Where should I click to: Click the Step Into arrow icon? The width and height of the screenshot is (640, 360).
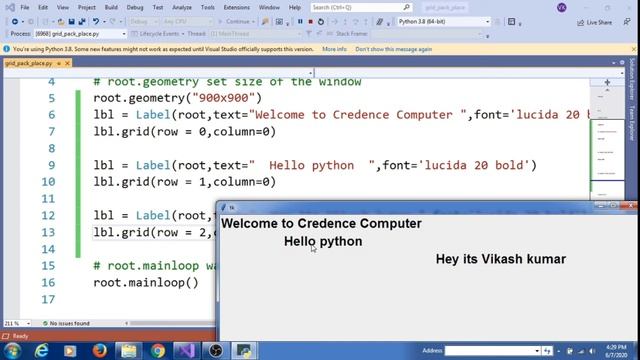[345, 22]
